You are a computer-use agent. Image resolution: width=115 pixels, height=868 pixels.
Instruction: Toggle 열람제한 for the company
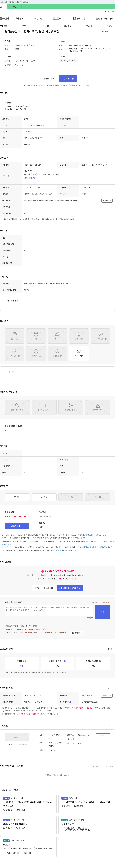[23, 744]
